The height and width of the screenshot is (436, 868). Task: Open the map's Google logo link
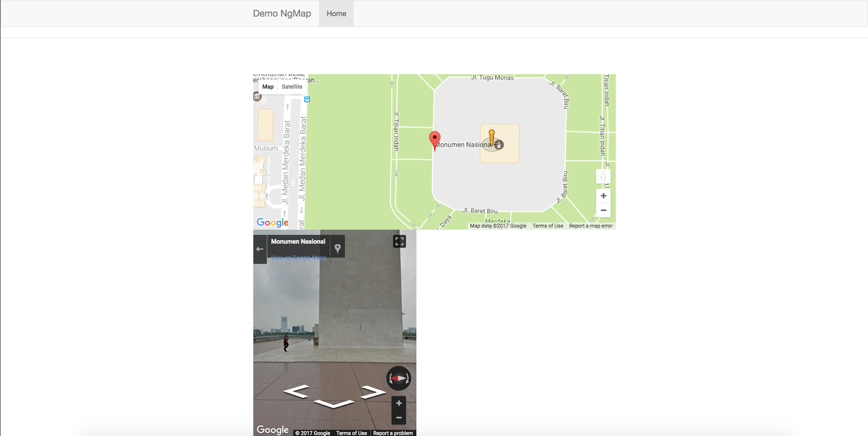272,223
